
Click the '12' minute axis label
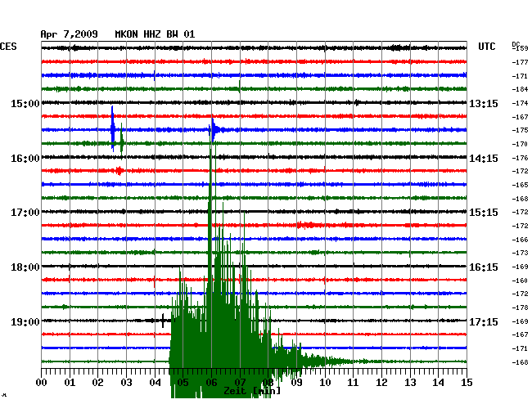(381, 383)
